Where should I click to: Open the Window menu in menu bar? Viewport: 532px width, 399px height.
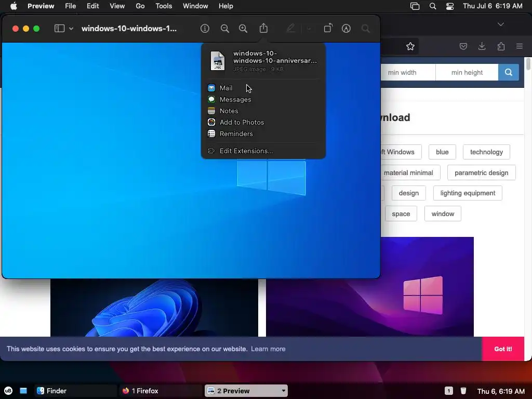point(195,6)
